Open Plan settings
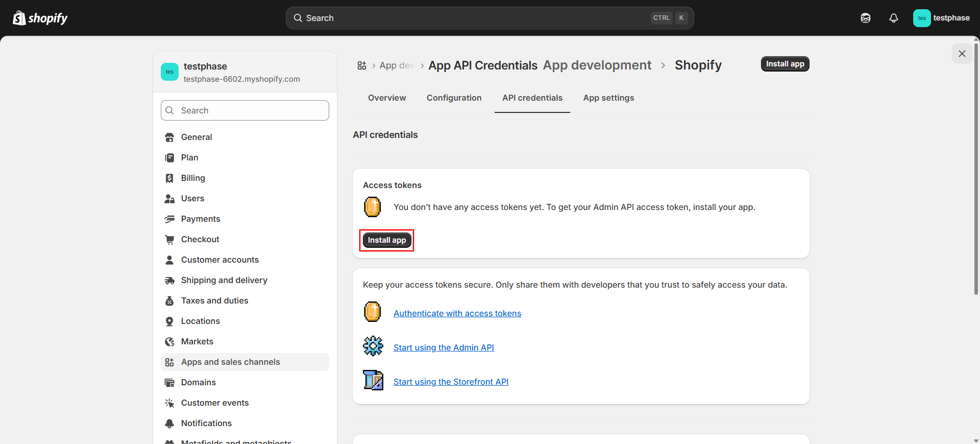This screenshot has height=444, width=980. click(245, 157)
